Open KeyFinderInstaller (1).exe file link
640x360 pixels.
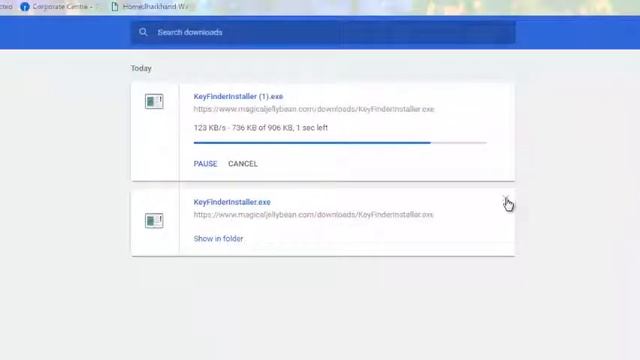[238, 97]
